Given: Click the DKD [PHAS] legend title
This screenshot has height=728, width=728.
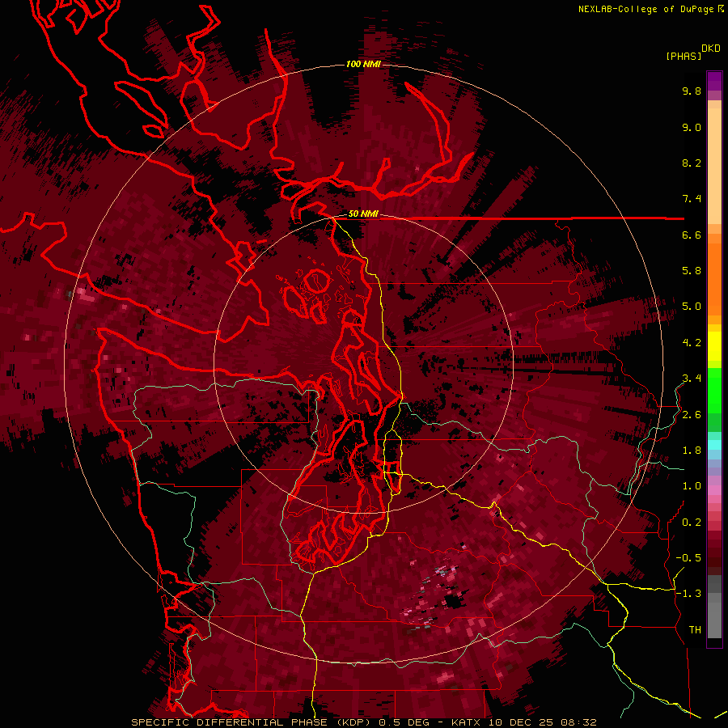Looking at the screenshot, I should pos(692,53).
